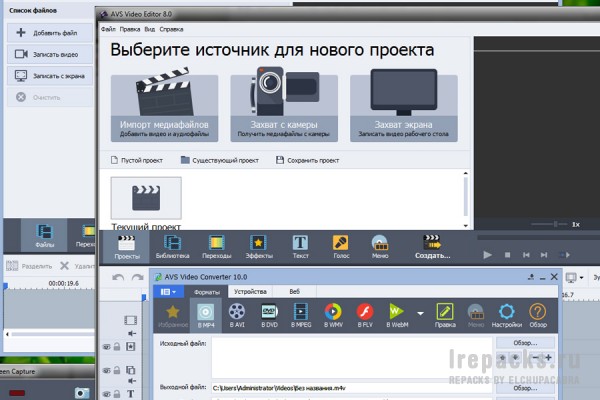Select В WMV format icon
600x400 pixels.
(333, 315)
